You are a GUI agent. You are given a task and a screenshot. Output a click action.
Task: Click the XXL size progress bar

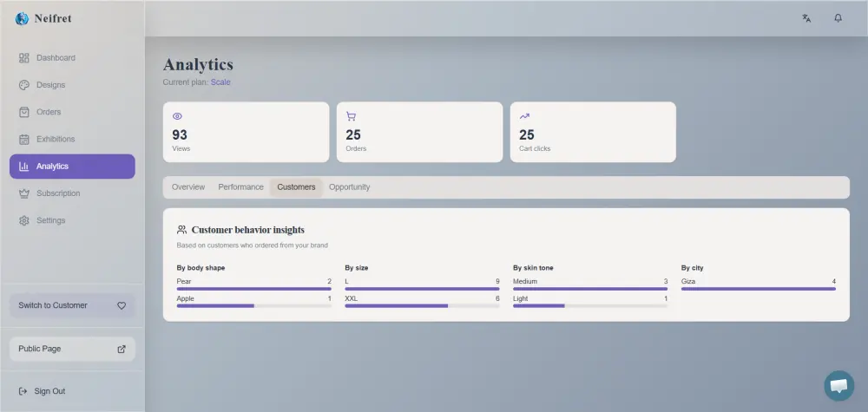pyautogui.click(x=422, y=306)
